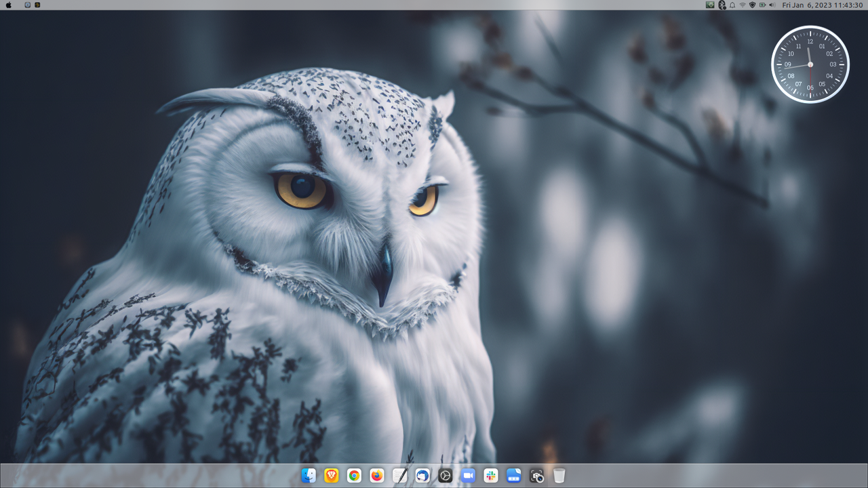
Task: Launch Thunderbird mail from the dock
Action: click(x=422, y=476)
